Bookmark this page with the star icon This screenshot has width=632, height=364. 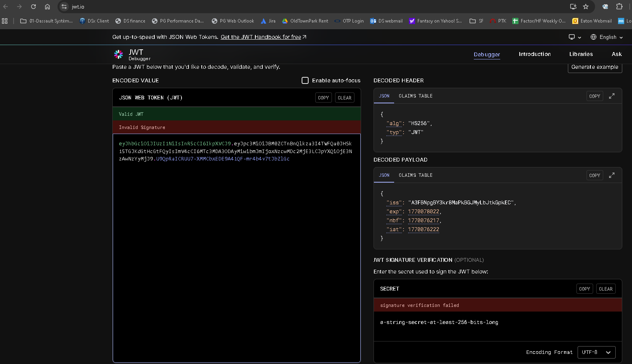tap(586, 7)
